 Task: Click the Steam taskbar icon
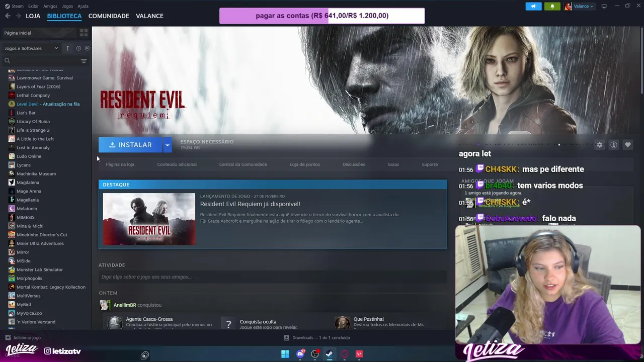(330, 354)
